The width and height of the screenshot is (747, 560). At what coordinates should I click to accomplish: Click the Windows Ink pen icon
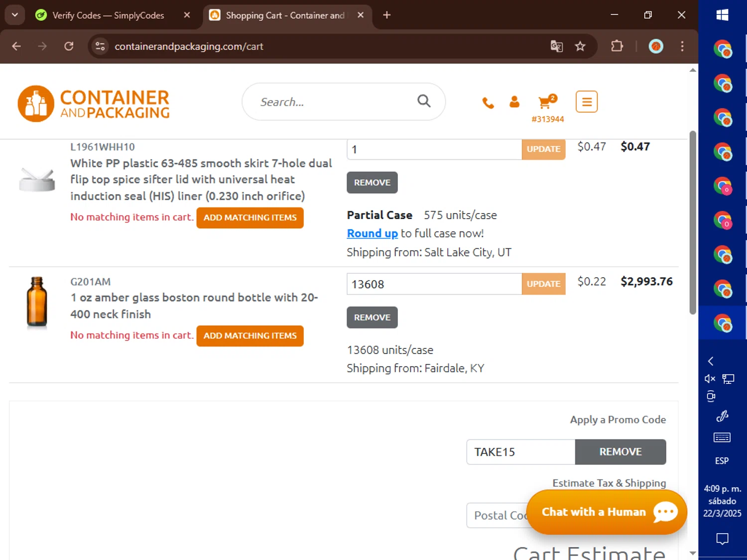click(722, 416)
